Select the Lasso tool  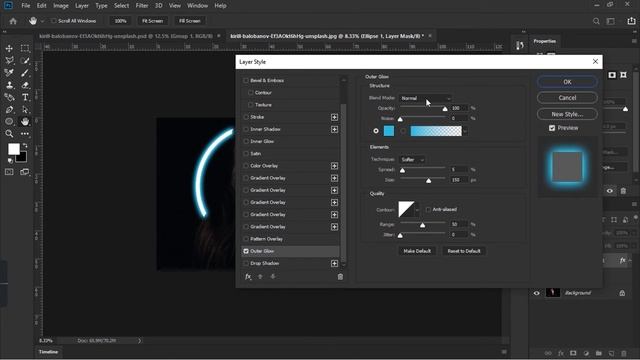(9, 60)
